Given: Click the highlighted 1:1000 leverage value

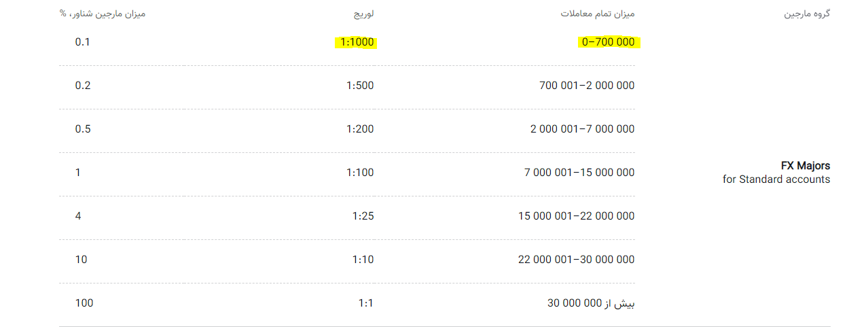Looking at the screenshot, I should click(356, 42).
